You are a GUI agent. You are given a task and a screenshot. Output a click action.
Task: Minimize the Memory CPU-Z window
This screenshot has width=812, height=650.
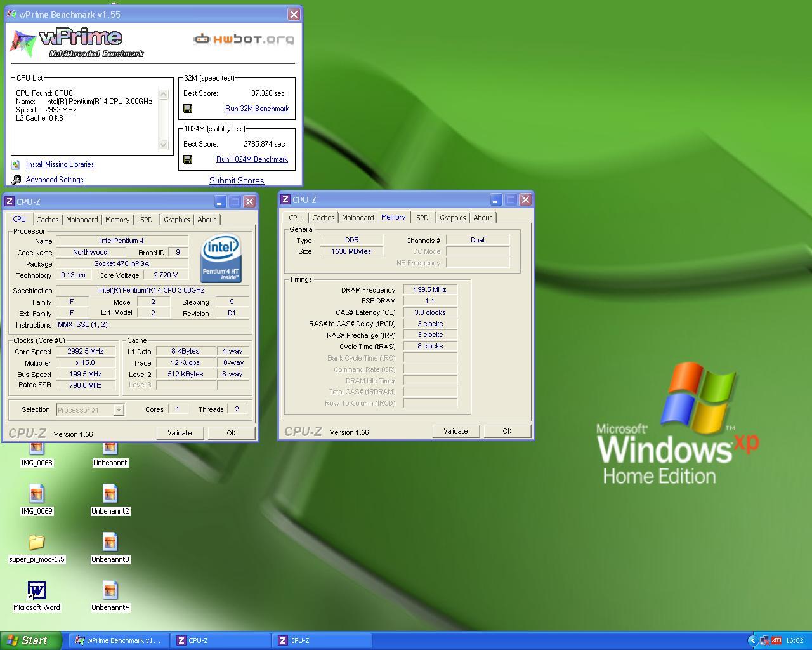(x=496, y=200)
